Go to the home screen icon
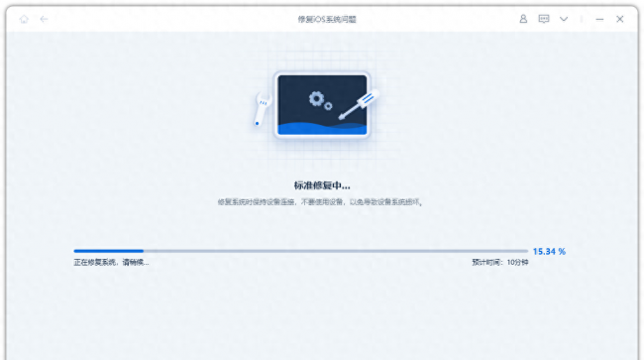Viewport: 644px width, 360px height. tap(24, 19)
